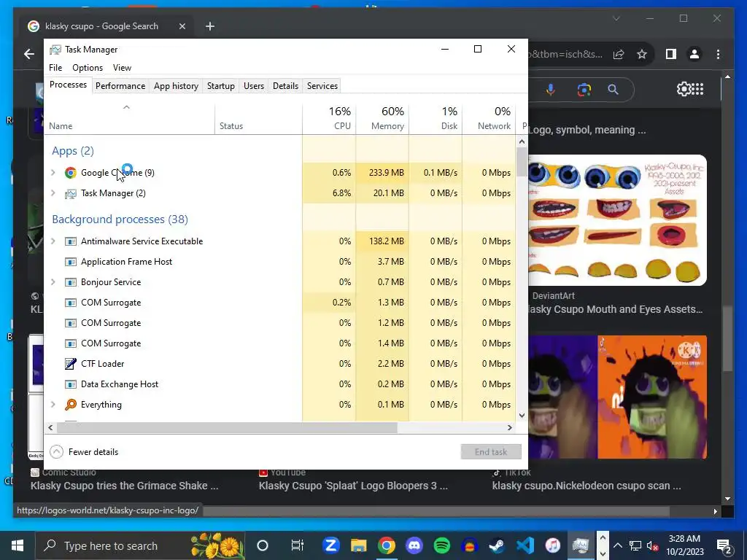Image resolution: width=747 pixels, height=560 pixels.
Task: Open the File menu in Task Manager
Action: pyautogui.click(x=55, y=68)
